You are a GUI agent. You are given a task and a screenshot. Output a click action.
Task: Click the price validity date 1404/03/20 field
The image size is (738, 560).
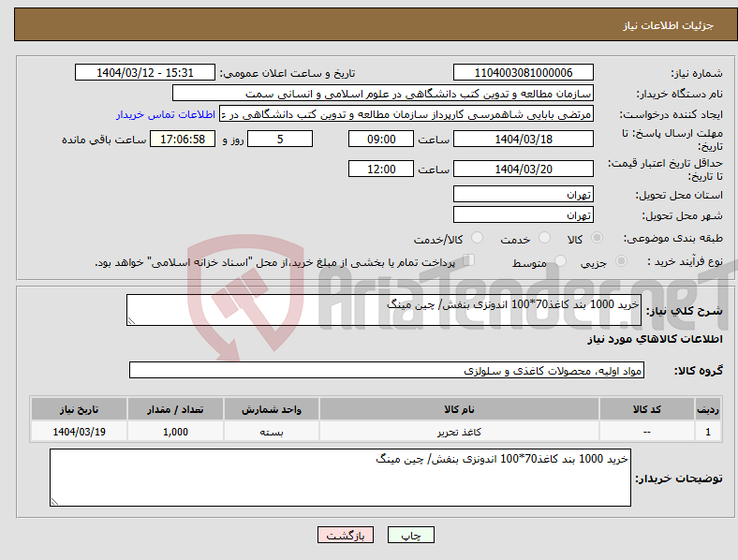524,169
